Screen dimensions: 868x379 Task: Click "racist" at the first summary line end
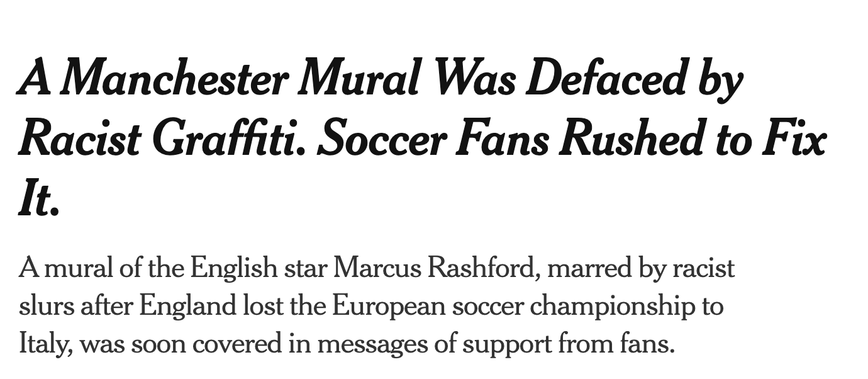[703, 269]
